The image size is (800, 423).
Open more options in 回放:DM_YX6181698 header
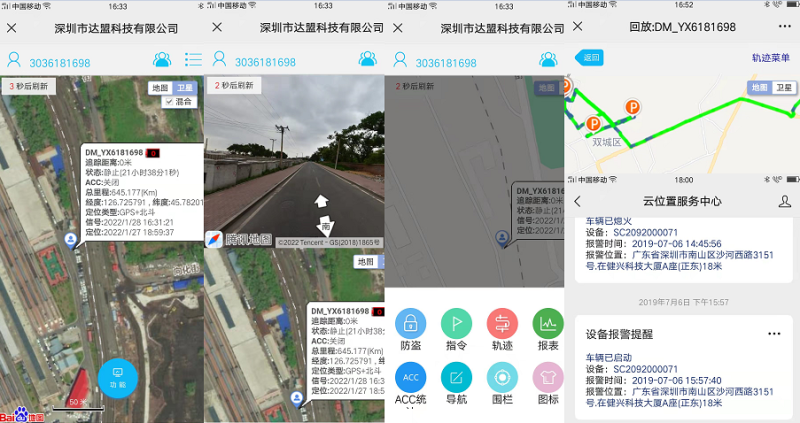(785, 27)
